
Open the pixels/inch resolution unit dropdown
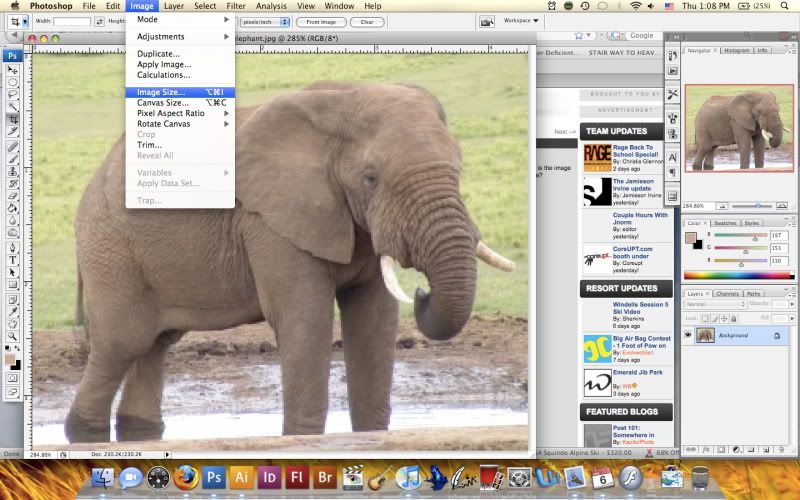[x=265, y=21]
